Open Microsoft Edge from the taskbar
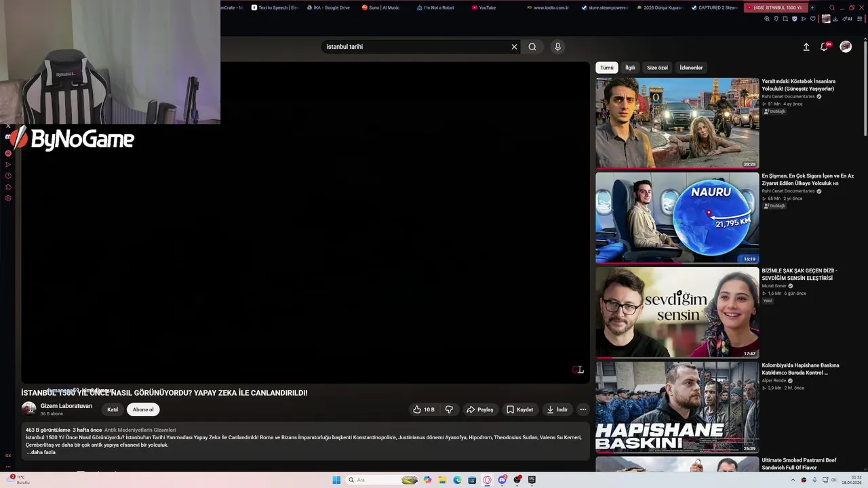 [x=457, y=480]
